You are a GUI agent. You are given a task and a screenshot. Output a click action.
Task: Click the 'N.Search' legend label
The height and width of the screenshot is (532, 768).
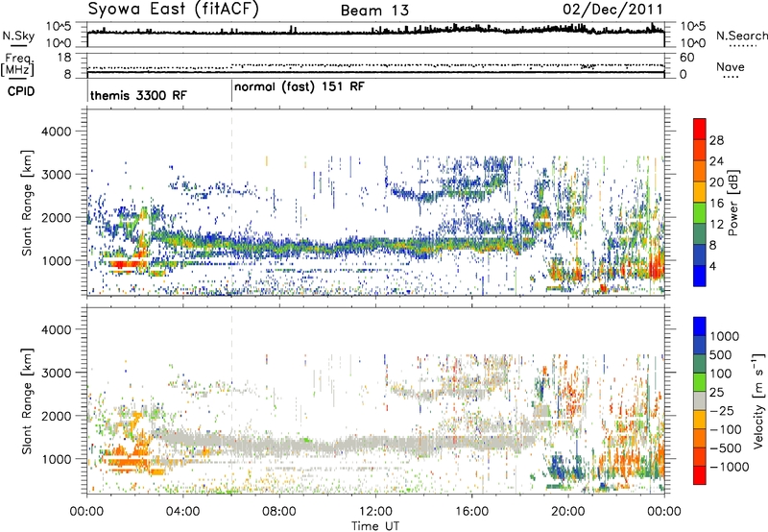(x=741, y=36)
